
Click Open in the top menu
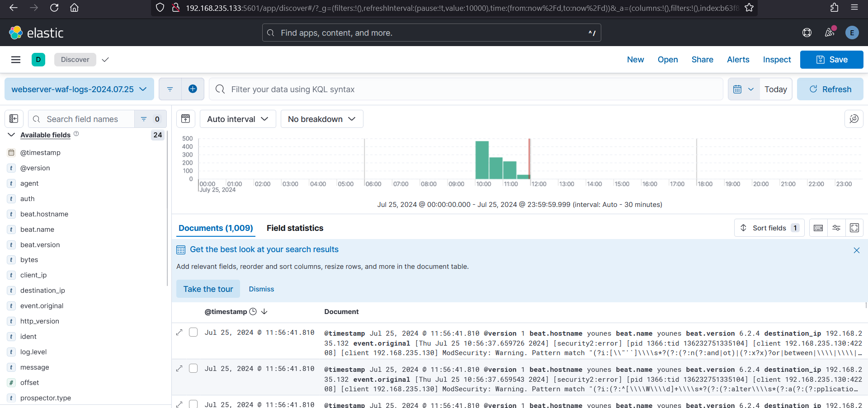click(668, 60)
